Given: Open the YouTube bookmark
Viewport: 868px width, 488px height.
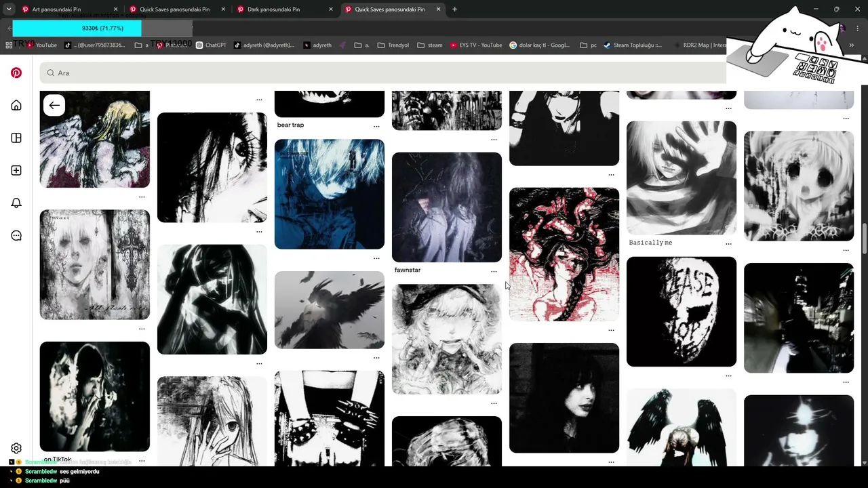Looking at the screenshot, I should [x=41, y=45].
